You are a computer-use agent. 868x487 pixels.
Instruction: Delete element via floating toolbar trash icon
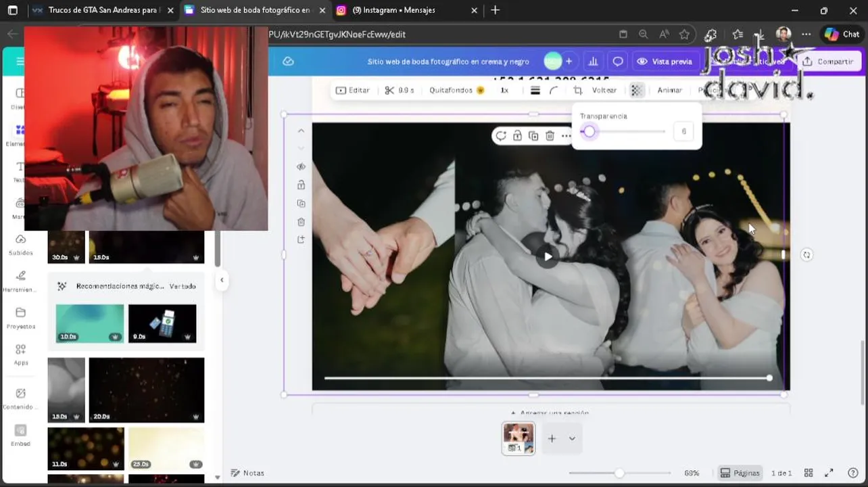pyautogui.click(x=550, y=136)
